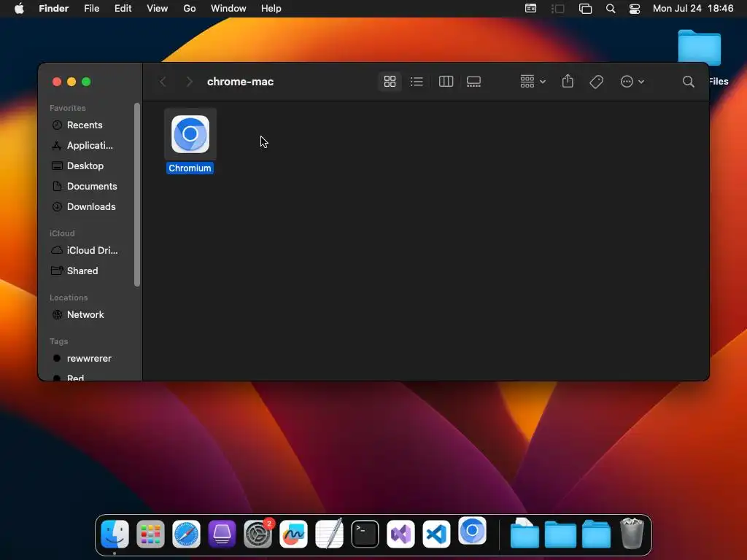Image resolution: width=747 pixels, height=560 pixels.
Task: Open System Settings from the Dock
Action: pyautogui.click(x=258, y=534)
